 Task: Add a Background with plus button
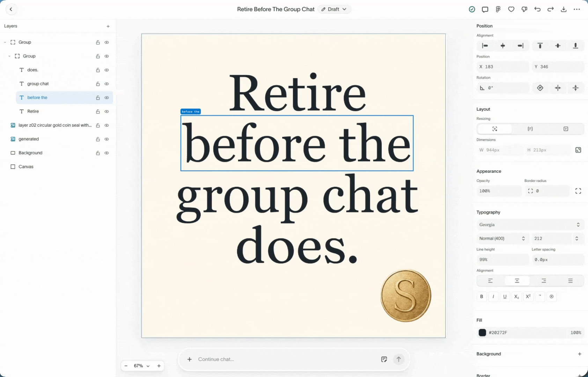580,354
